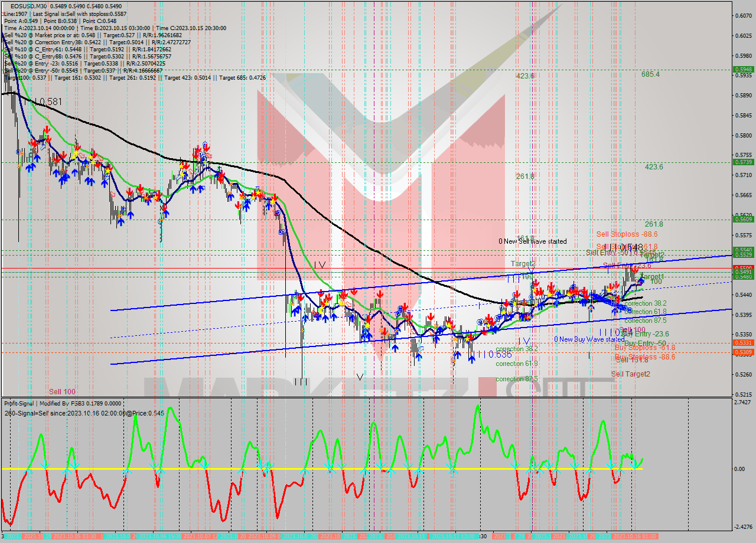Click the '0 New Buy Wave started' label
The height and width of the screenshot is (543, 756).
(588, 339)
